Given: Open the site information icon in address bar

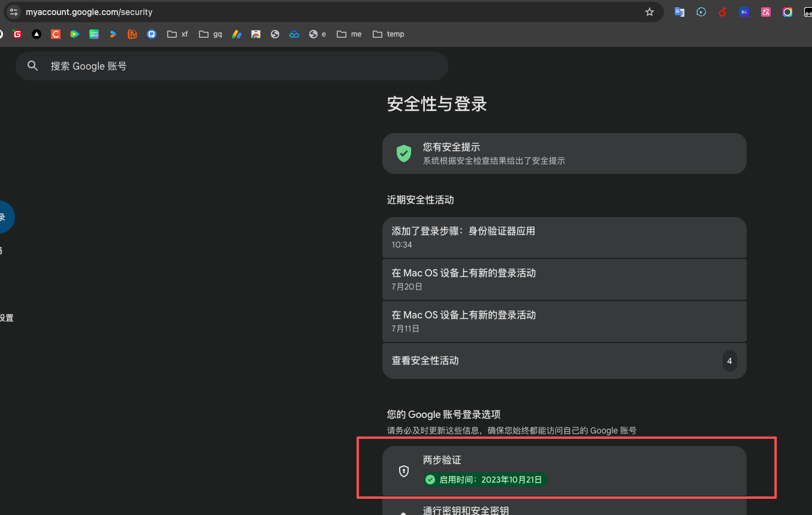Looking at the screenshot, I should (x=14, y=12).
